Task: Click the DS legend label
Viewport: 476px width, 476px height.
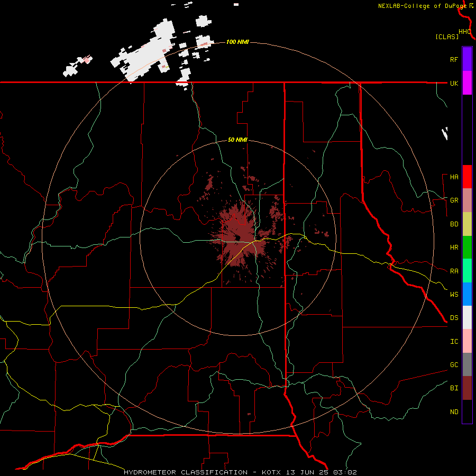Action: (454, 318)
